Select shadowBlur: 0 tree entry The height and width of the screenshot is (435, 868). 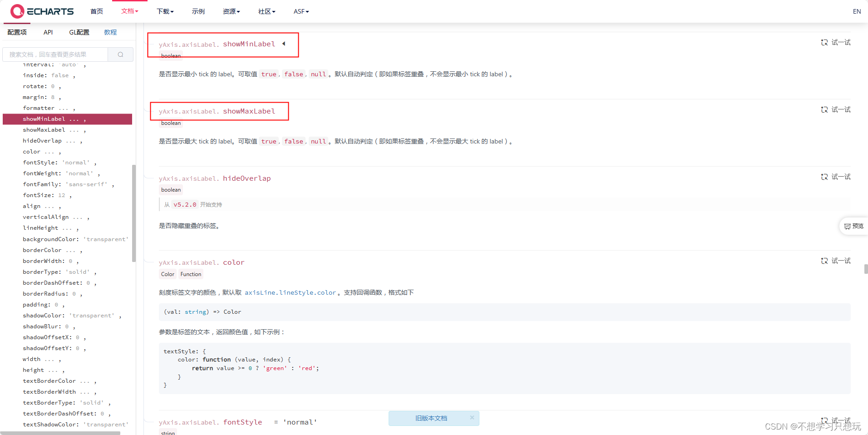tap(49, 326)
